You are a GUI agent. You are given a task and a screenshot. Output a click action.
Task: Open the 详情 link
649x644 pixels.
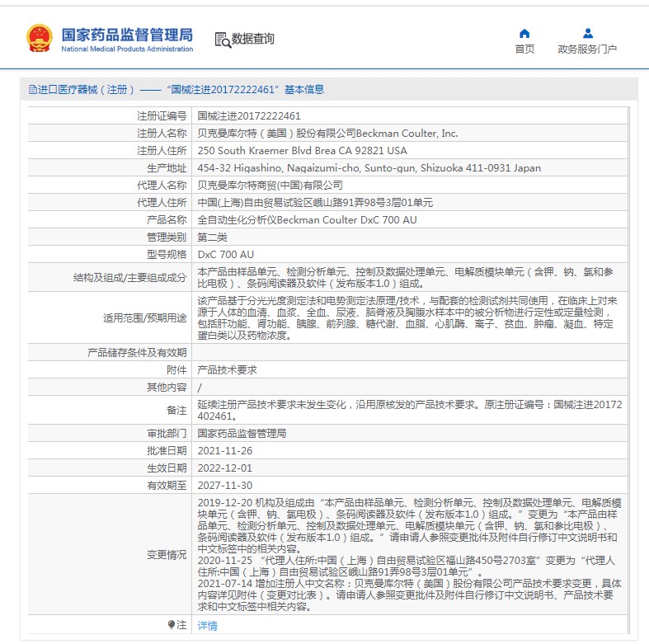[x=207, y=625]
